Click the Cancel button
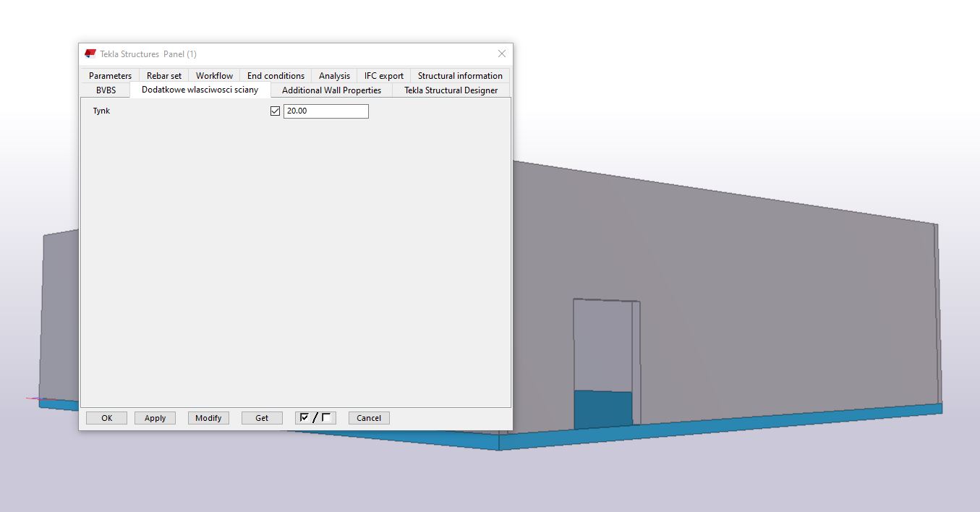The width and height of the screenshot is (980, 512). [369, 418]
